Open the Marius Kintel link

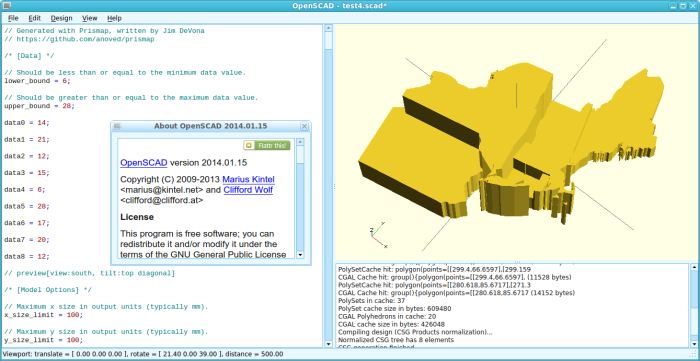pyautogui.click(x=249, y=179)
